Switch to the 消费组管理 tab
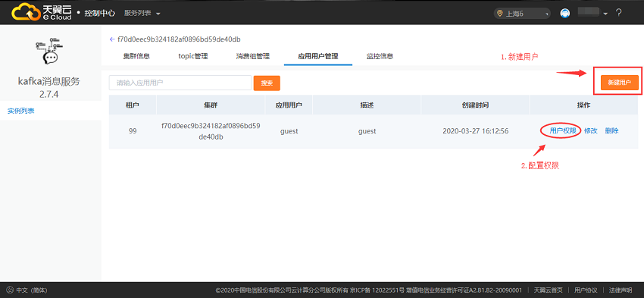Screen dimensions: 644x298 pyautogui.click(x=252, y=56)
